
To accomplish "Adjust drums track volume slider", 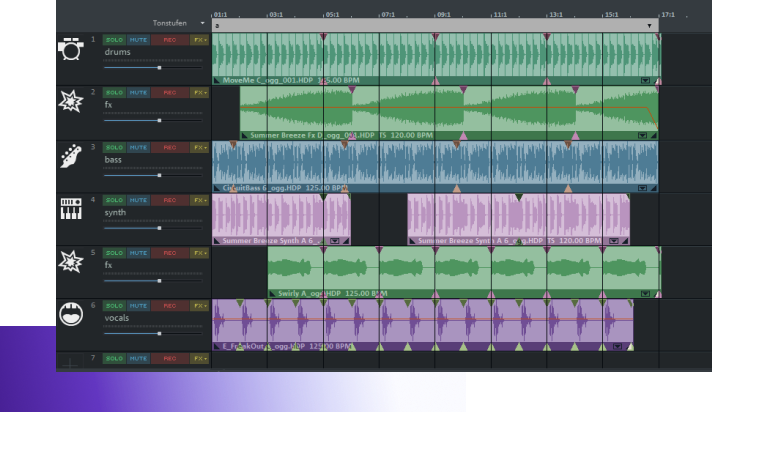I will coord(159,68).
